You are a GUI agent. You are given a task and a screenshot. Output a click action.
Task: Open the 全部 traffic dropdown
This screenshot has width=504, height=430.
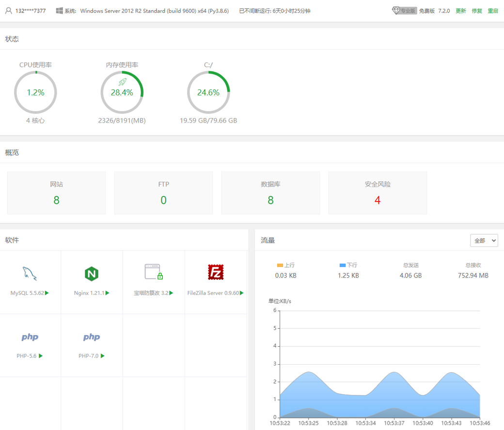point(484,240)
